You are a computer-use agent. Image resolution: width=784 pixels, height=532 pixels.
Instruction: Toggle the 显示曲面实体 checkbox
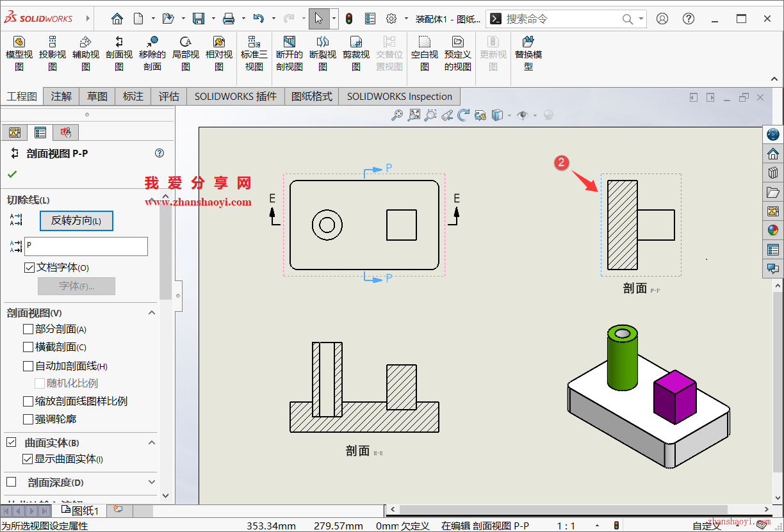pyautogui.click(x=28, y=459)
